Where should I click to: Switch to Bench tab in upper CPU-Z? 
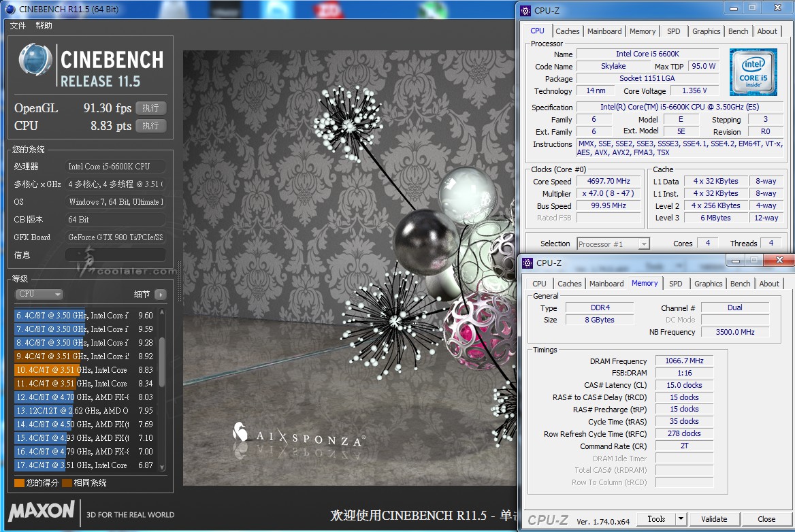tap(739, 31)
